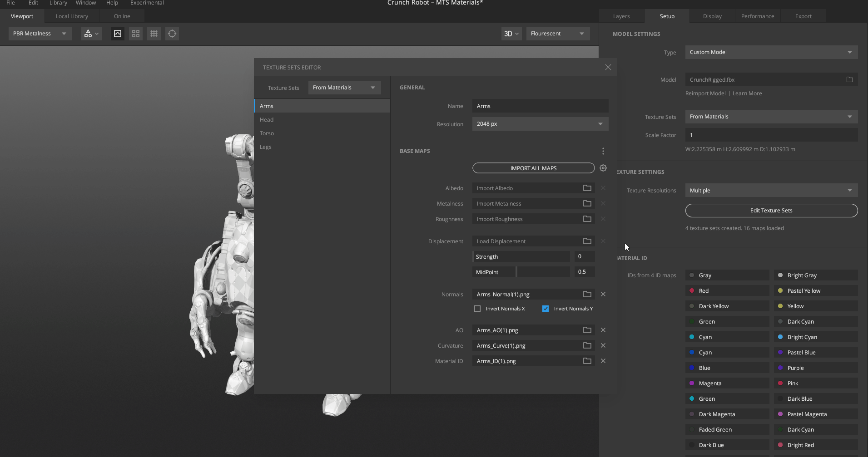
Task: Browse for model file via folder icon
Action: 849,79
